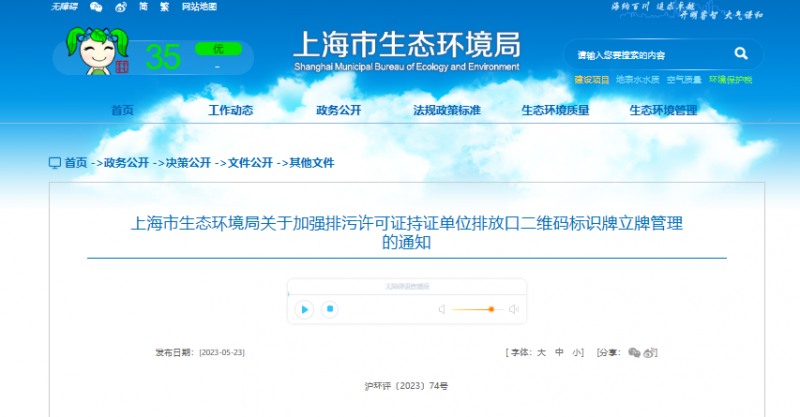Screen dimensions: 800x417
Task: Stop the audio narration playback
Action: (x=330, y=309)
